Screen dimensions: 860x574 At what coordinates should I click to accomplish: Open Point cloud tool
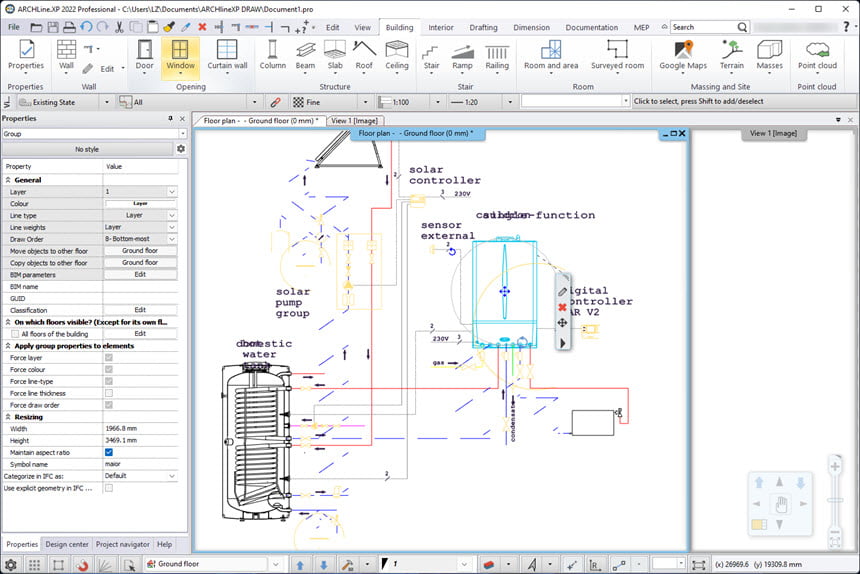click(x=817, y=56)
